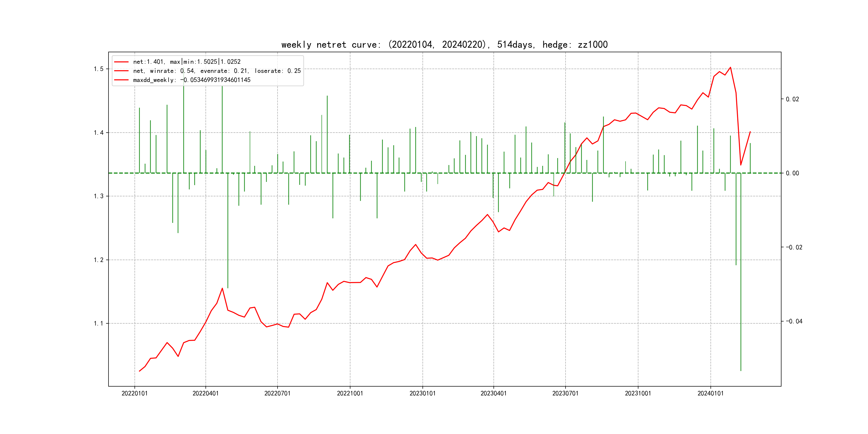Image resolution: width=868 pixels, height=434 pixels.
Task: Click the 20231001 x-axis label
Action: click(x=638, y=393)
